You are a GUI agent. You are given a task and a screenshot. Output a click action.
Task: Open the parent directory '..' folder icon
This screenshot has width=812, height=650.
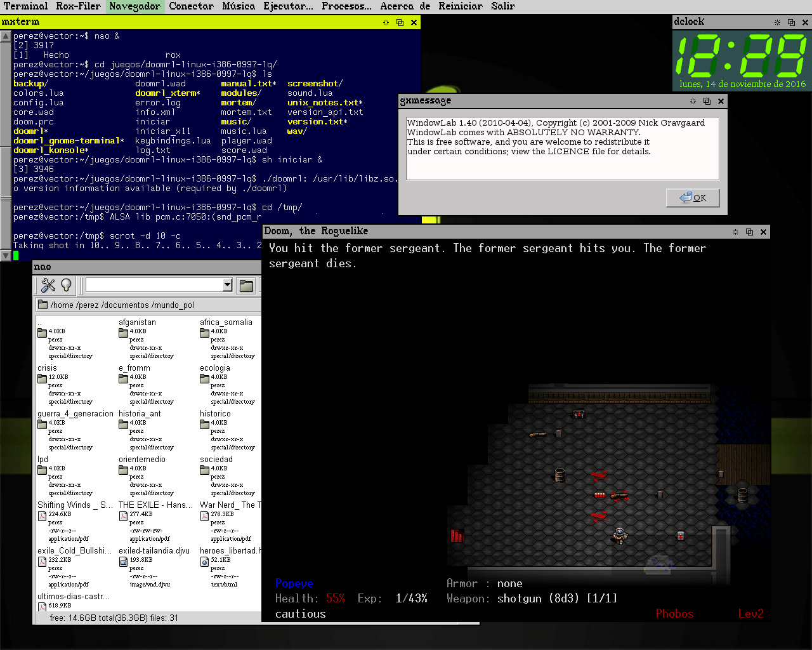(x=42, y=333)
